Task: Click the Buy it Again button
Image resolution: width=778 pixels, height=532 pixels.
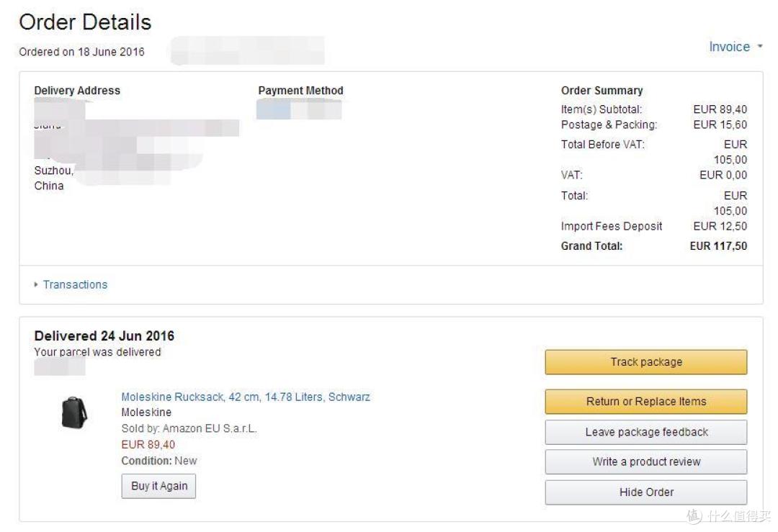Action: pos(158,487)
